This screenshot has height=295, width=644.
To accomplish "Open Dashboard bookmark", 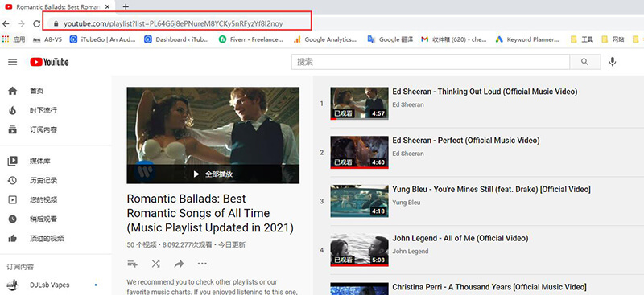I will 176,39.
